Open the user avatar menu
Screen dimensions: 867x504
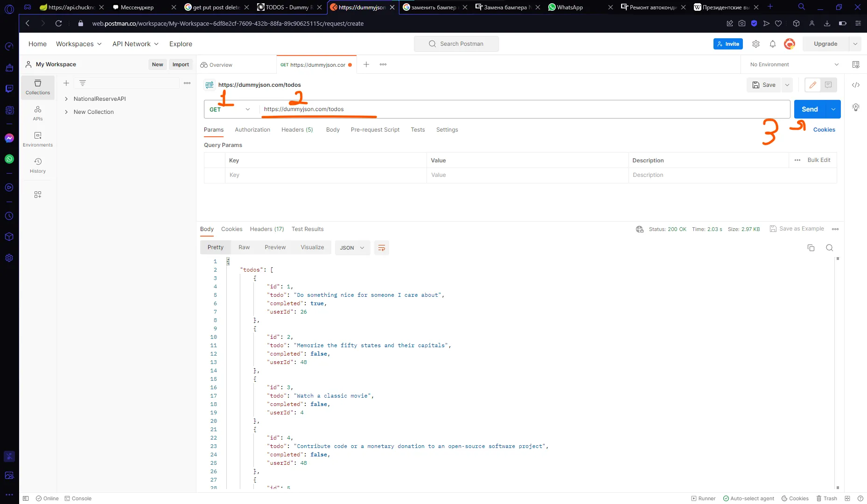coord(790,44)
